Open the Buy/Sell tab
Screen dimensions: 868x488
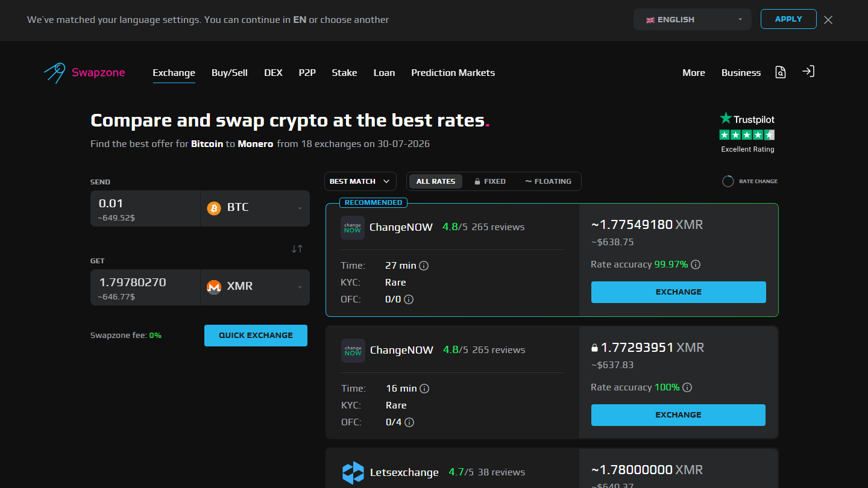pos(230,72)
